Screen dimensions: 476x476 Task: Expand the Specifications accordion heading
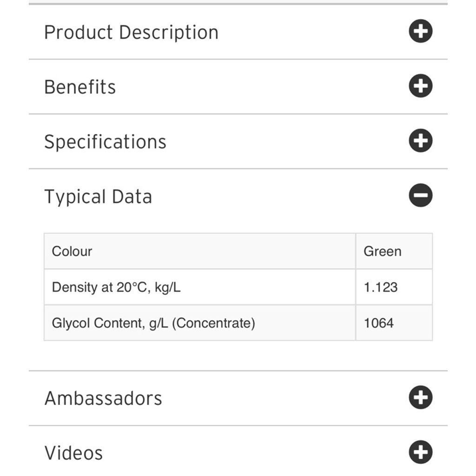(106, 142)
